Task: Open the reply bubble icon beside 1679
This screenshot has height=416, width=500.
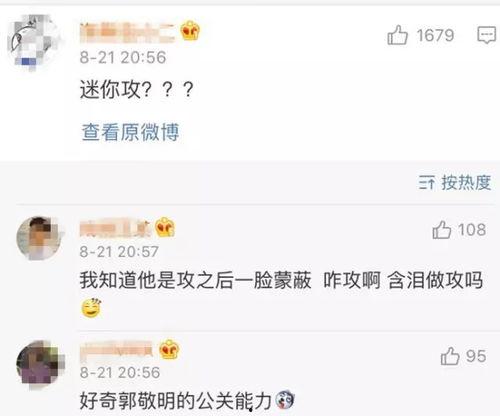Action: pos(486,35)
